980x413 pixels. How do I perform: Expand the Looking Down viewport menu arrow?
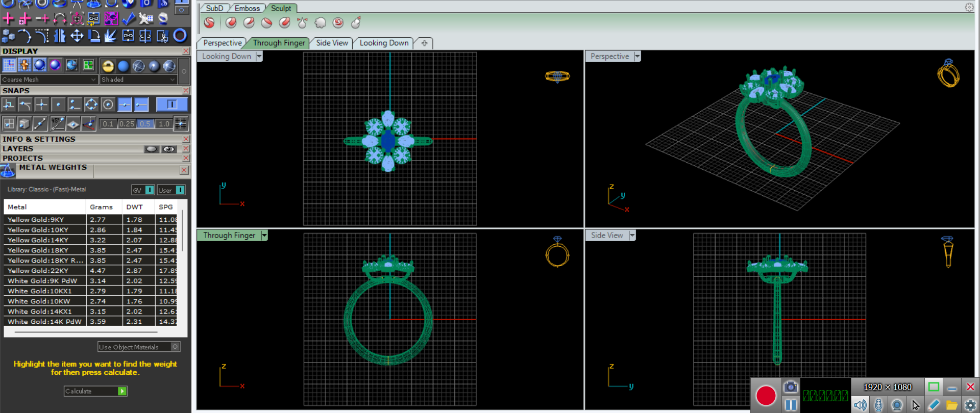pos(259,57)
